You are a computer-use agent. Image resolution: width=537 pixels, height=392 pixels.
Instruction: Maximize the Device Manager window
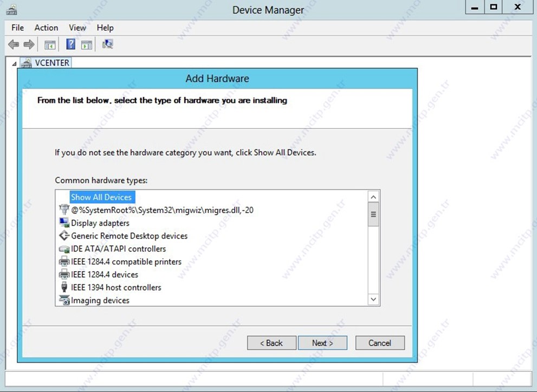(494, 7)
